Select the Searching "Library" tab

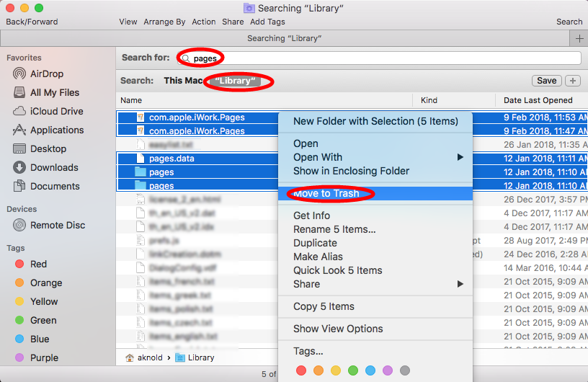285,38
